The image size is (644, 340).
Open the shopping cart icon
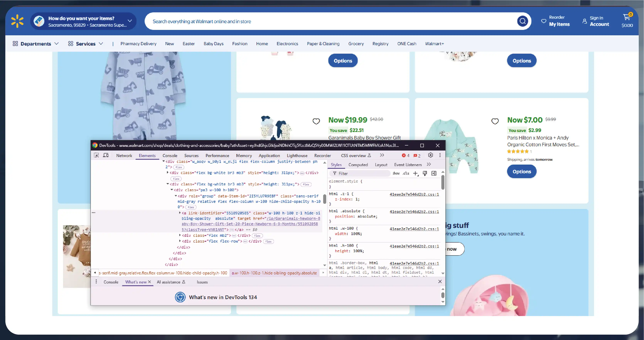coord(627,17)
